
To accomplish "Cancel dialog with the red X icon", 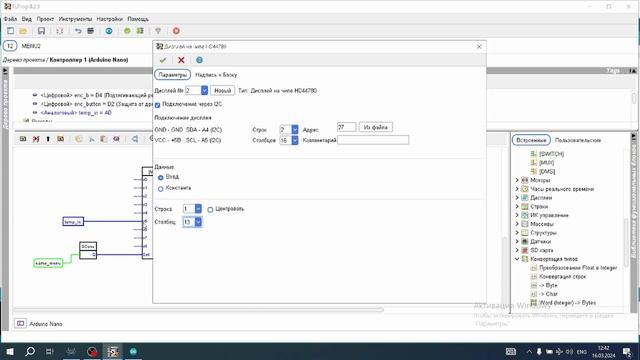I will pyautogui.click(x=181, y=60).
